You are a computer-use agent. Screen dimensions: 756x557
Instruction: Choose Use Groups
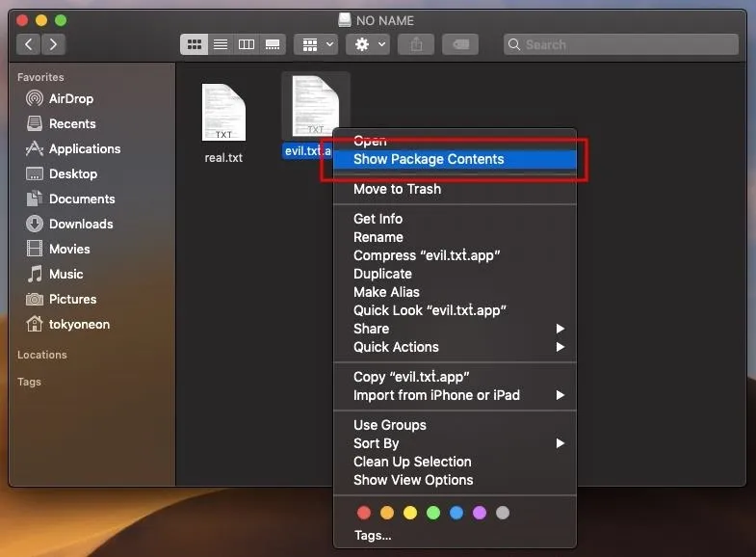click(x=455, y=425)
